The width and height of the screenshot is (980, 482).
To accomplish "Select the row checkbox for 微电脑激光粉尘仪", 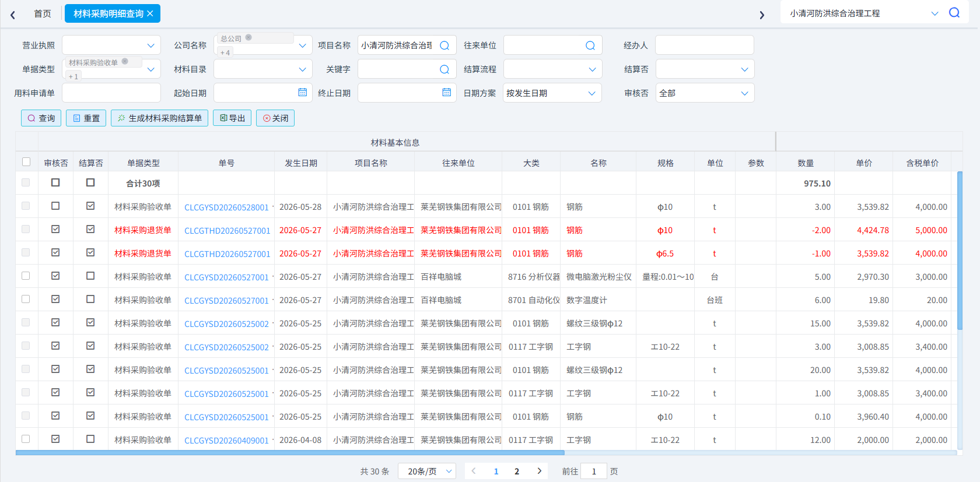I will pyautogui.click(x=26, y=276).
